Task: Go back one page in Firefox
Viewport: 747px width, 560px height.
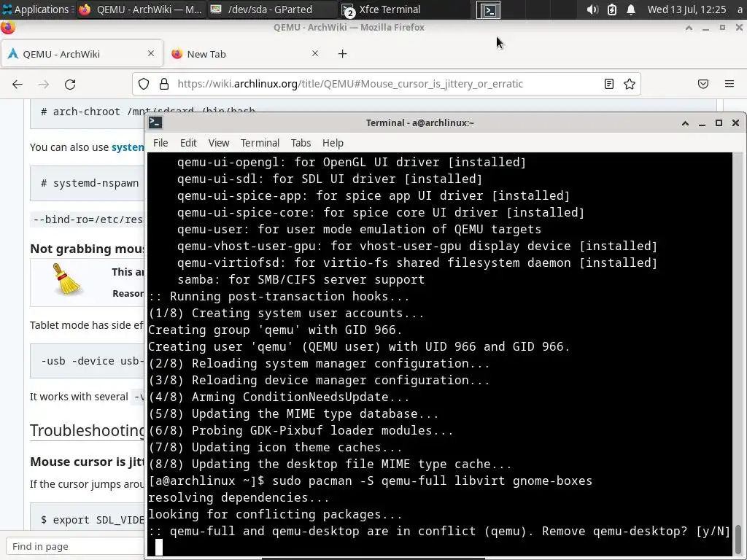Action: [x=18, y=85]
